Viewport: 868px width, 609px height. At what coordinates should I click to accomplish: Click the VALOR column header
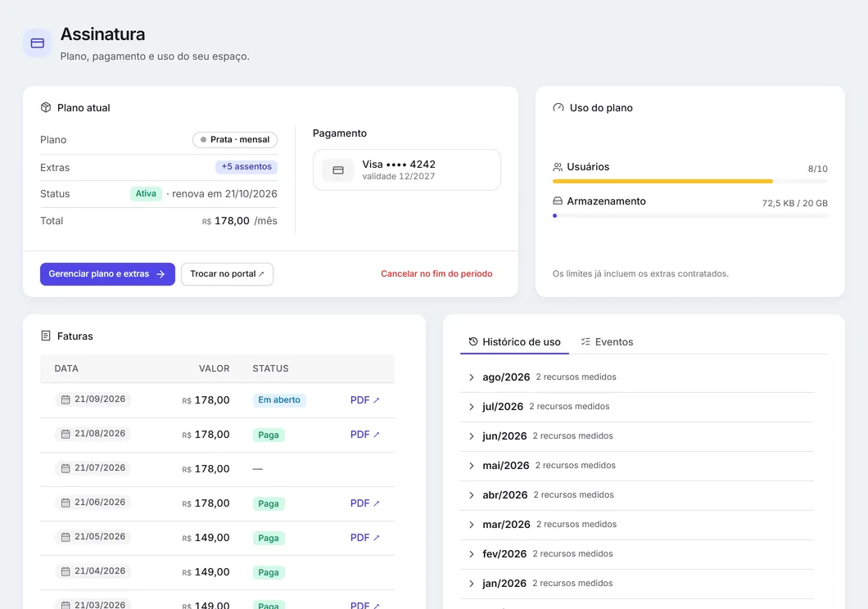click(x=215, y=368)
